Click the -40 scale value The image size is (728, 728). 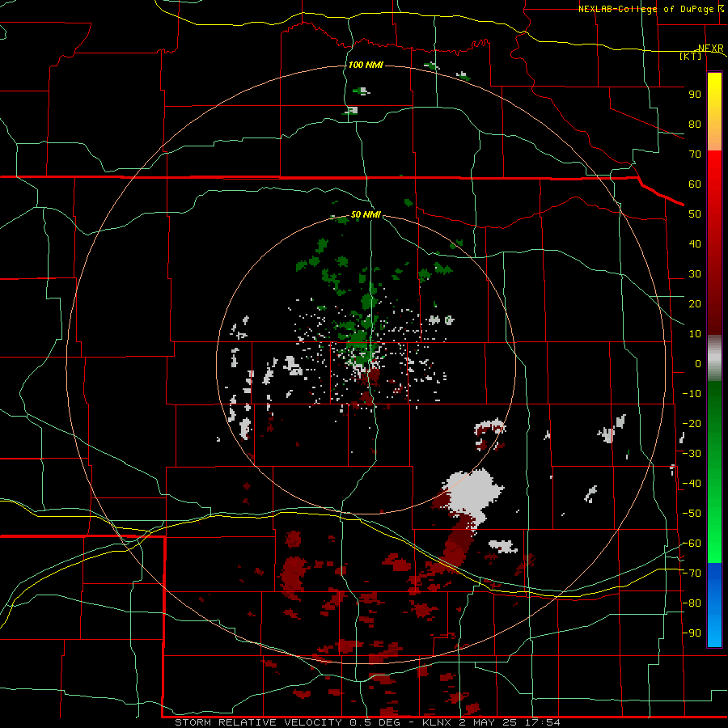692,484
